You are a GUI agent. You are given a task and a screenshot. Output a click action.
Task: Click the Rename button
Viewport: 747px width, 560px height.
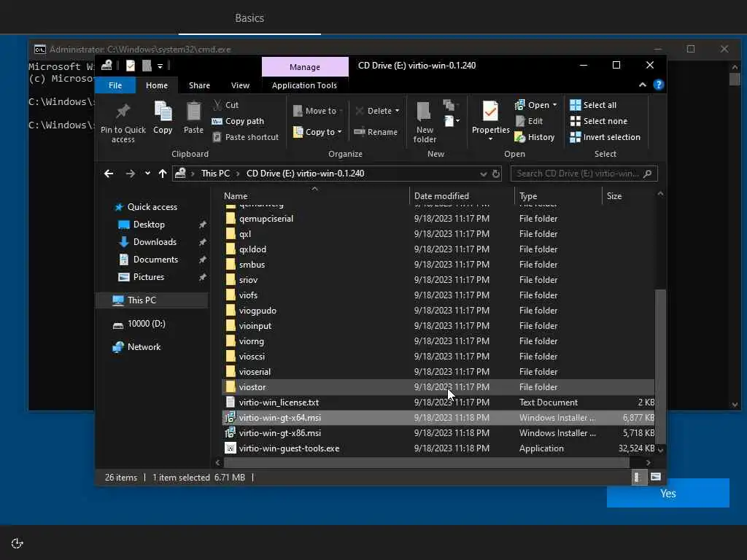coord(376,132)
